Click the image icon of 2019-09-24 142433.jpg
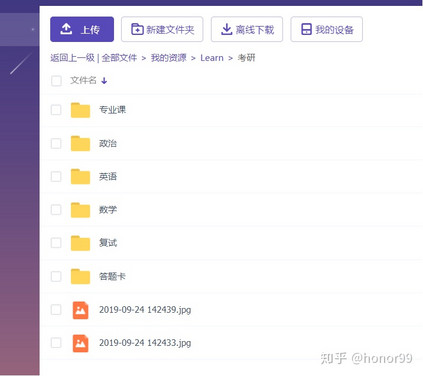The width and height of the screenshot is (423, 376). click(x=81, y=343)
